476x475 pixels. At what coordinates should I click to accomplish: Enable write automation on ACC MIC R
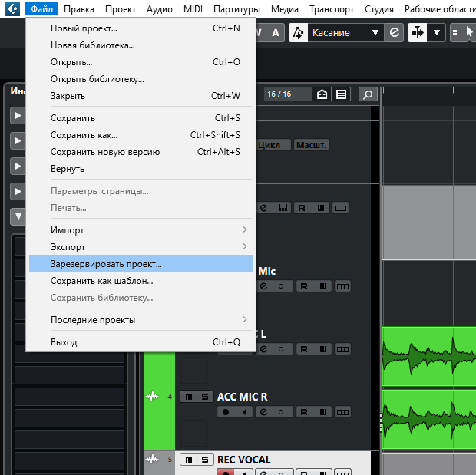point(323,412)
